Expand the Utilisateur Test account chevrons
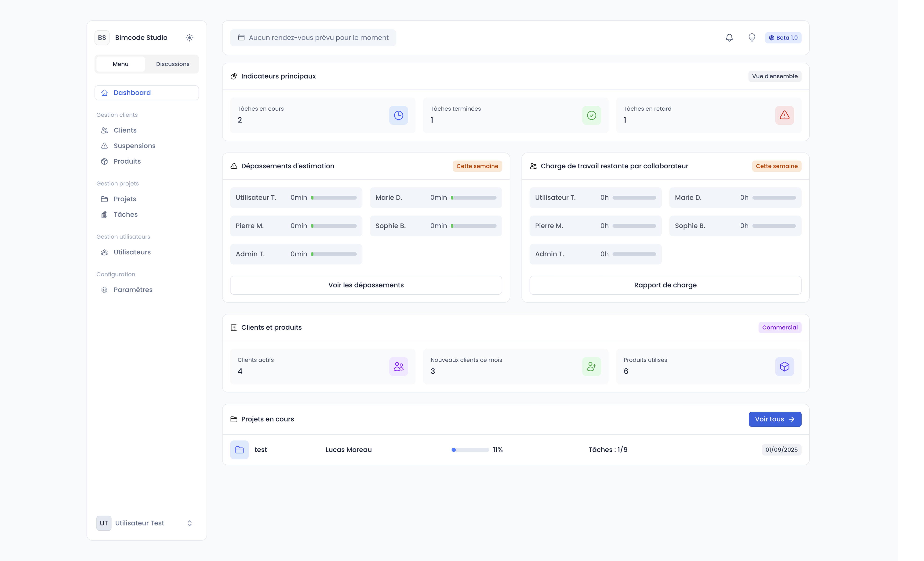This screenshot has height=561, width=924. [x=189, y=523]
